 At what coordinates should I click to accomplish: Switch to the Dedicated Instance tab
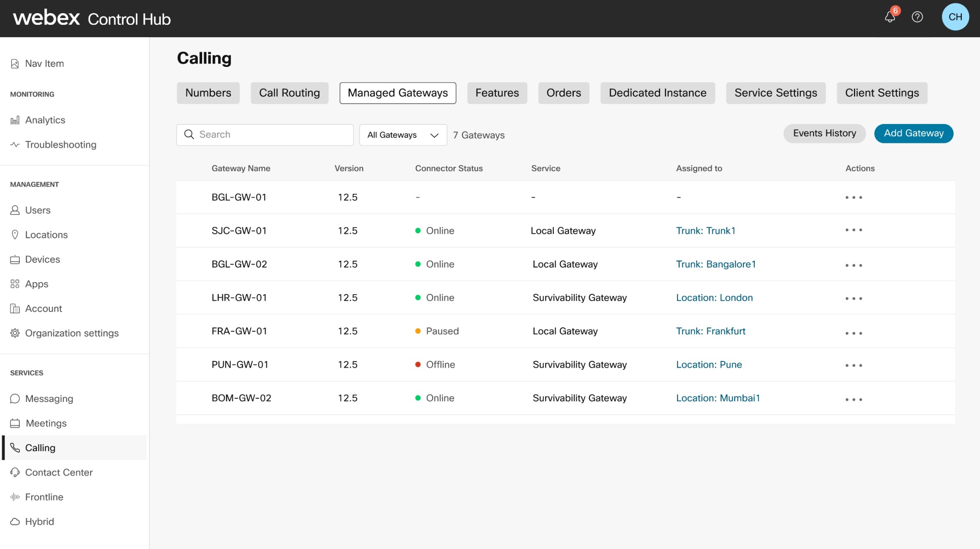pyautogui.click(x=657, y=93)
